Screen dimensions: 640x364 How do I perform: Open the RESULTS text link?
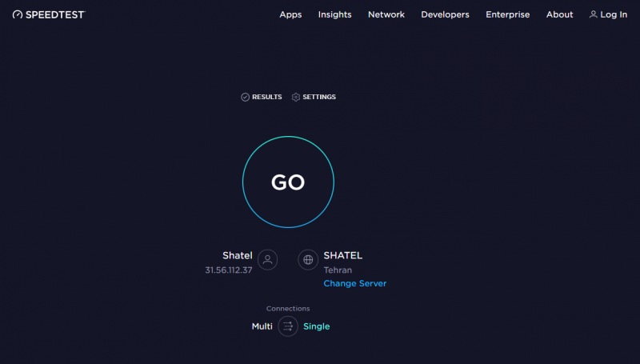[x=266, y=97]
